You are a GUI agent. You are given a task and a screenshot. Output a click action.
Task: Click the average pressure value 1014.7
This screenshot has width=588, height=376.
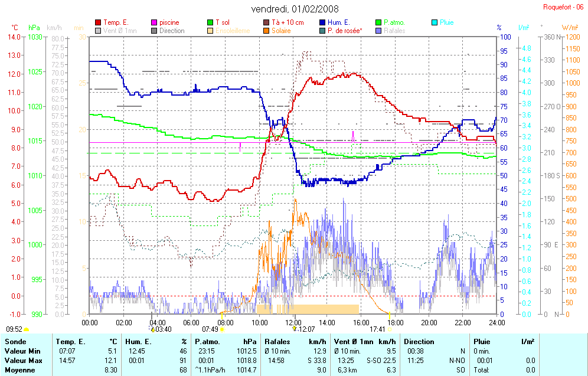click(x=246, y=370)
